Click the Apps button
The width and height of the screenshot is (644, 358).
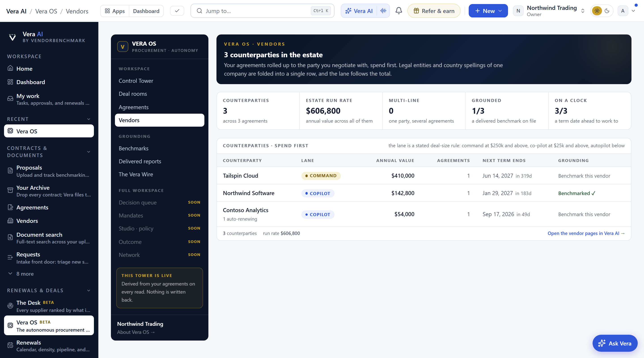[x=115, y=11]
